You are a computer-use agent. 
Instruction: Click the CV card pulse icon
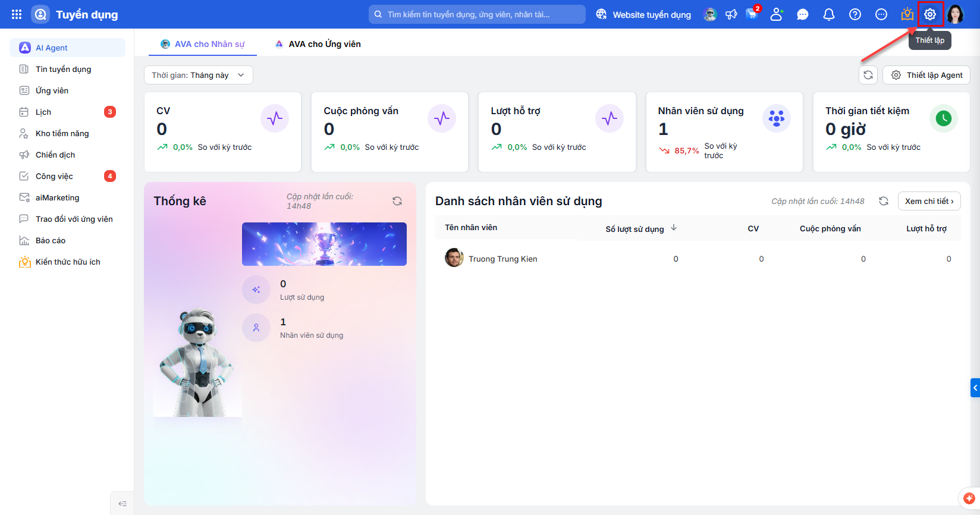tap(275, 119)
